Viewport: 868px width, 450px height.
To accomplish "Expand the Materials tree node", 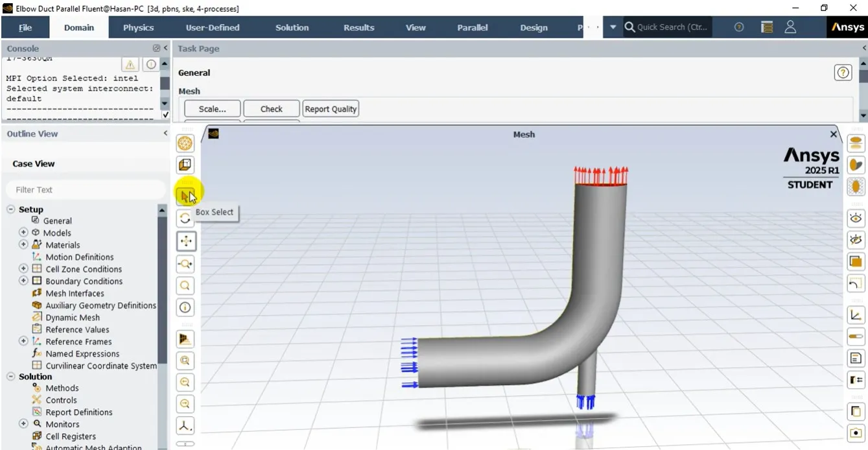I will tap(23, 244).
